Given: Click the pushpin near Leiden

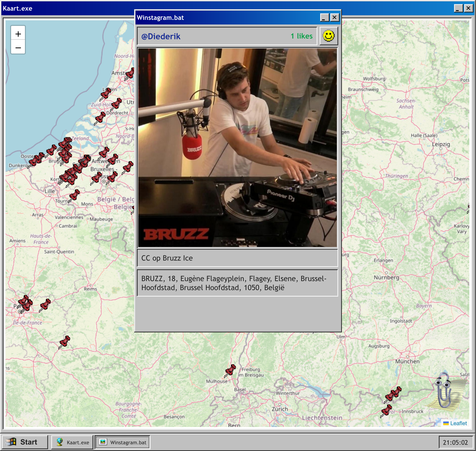Looking at the screenshot, I should (x=105, y=94).
